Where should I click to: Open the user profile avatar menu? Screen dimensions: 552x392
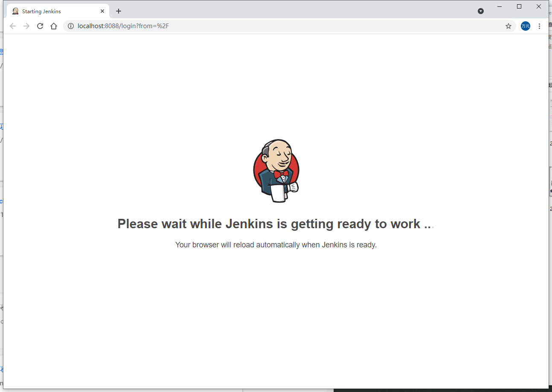point(526,26)
